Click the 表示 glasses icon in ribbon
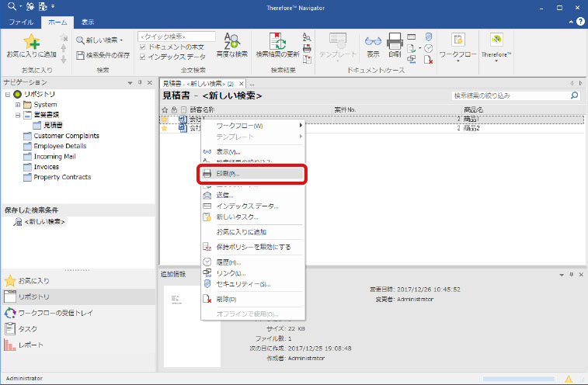The width and height of the screenshot is (588, 385). (373, 41)
